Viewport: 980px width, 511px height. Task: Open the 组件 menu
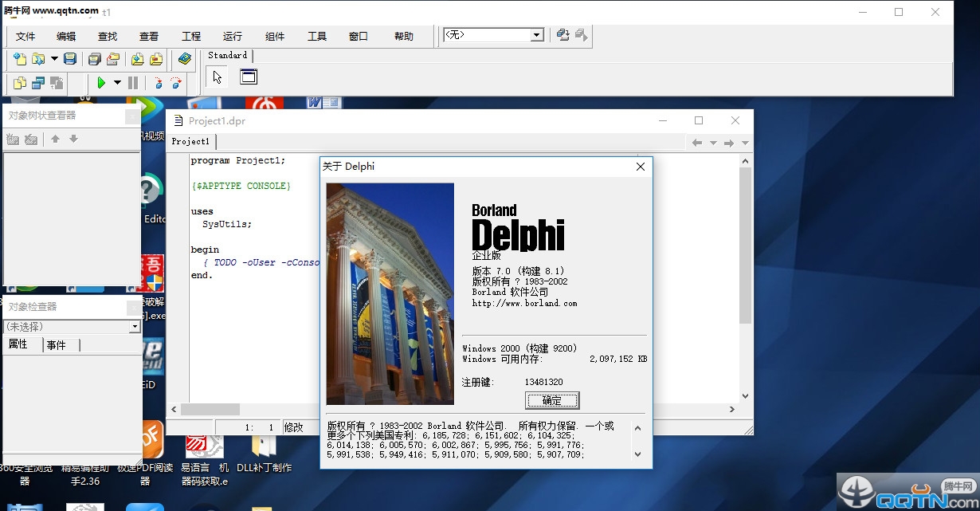click(275, 36)
